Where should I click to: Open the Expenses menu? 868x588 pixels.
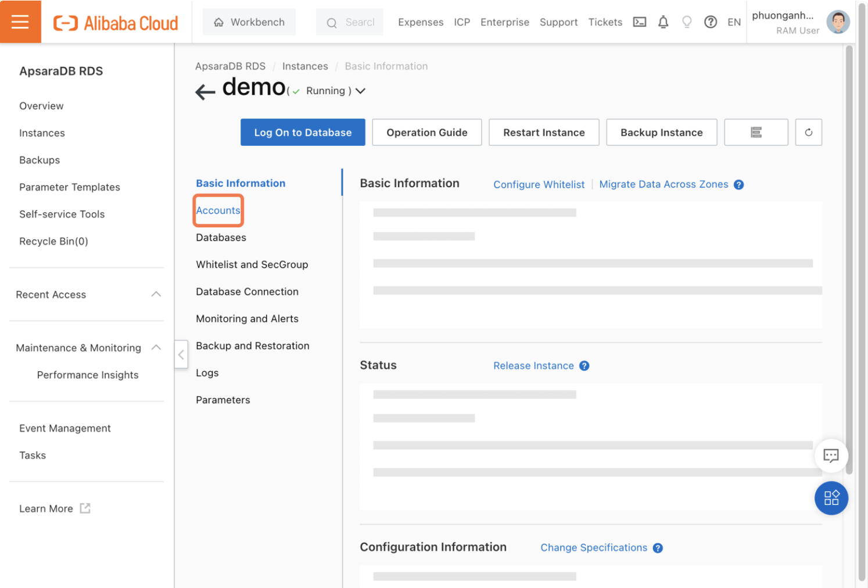click(x=420, y=21)
